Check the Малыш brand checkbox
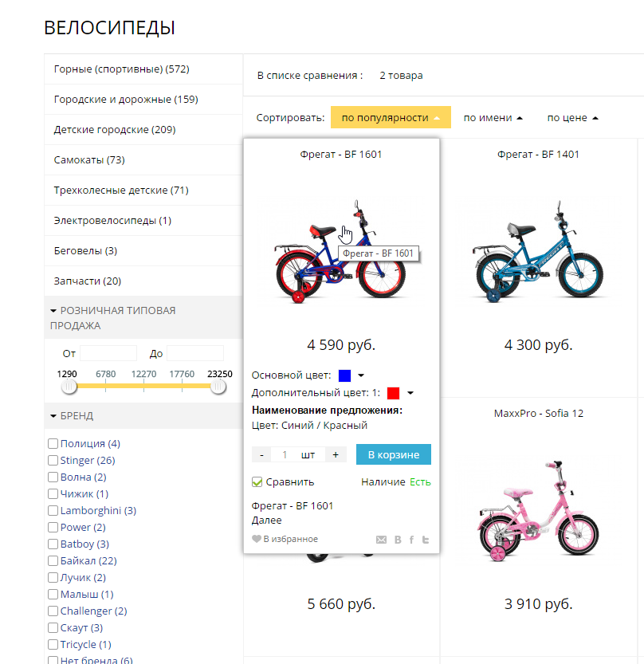 pos(53,594)
